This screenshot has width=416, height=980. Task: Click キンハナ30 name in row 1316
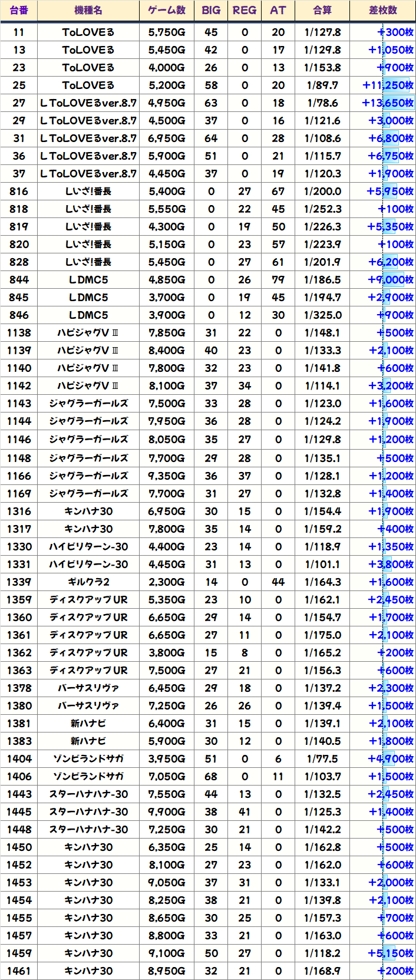[88, 511]
